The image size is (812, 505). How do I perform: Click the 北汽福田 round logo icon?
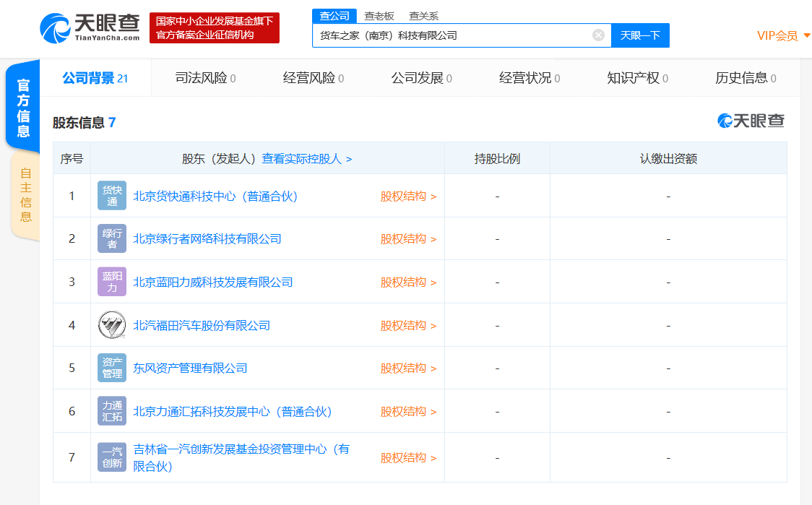112,325
